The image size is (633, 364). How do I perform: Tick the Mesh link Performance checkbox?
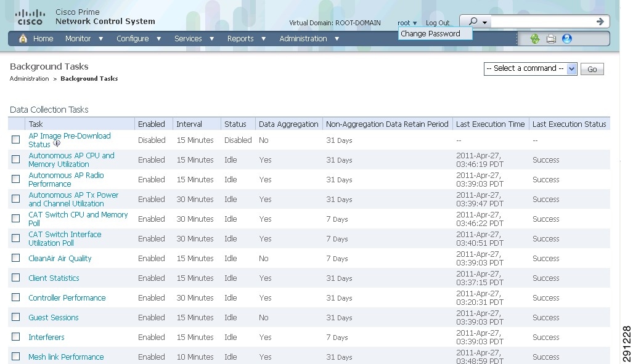pyautogui.click(x=16, y=357)
